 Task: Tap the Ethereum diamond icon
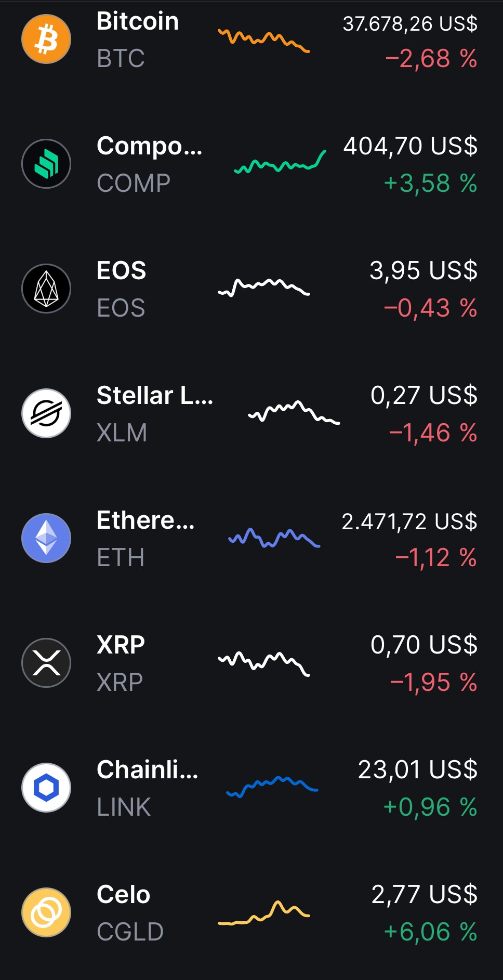point(46,538)
